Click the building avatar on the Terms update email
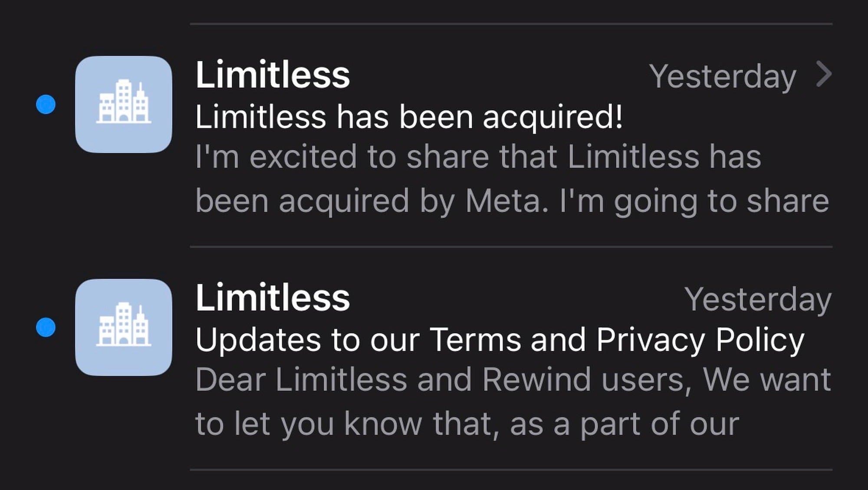The height and width of the screenshot is (490, 868). (123, 327)
